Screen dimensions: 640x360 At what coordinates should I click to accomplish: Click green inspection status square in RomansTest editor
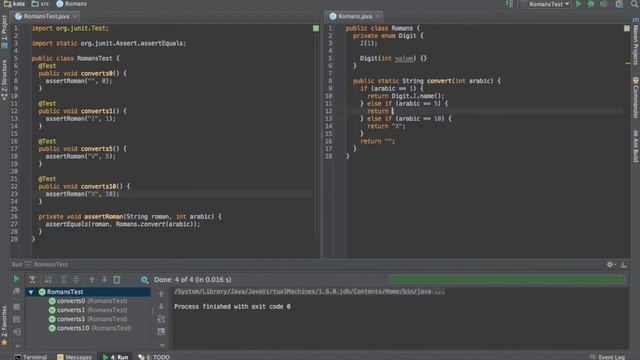[x=316, y=28]
